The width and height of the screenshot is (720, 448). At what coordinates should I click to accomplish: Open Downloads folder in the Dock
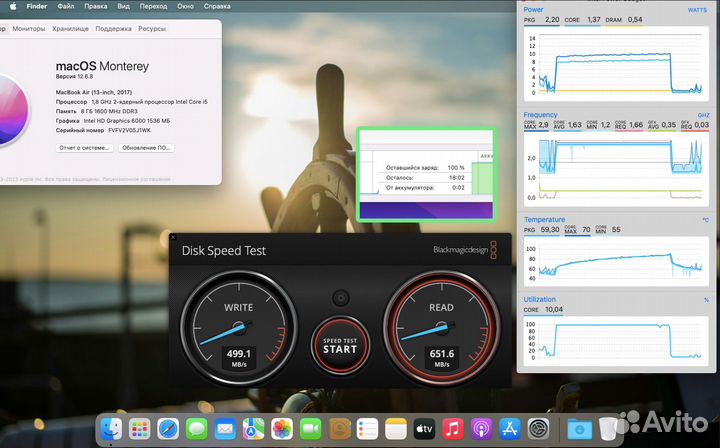(579, 430)
